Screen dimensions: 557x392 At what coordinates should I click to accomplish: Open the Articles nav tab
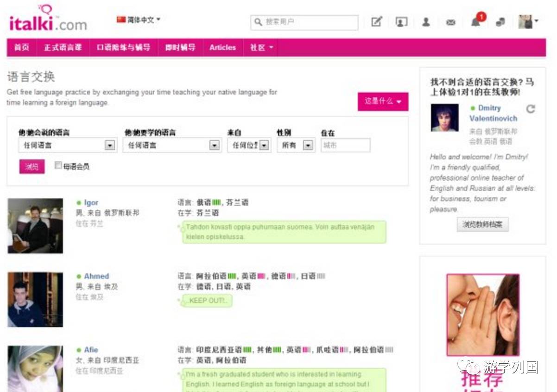[222, 48]
